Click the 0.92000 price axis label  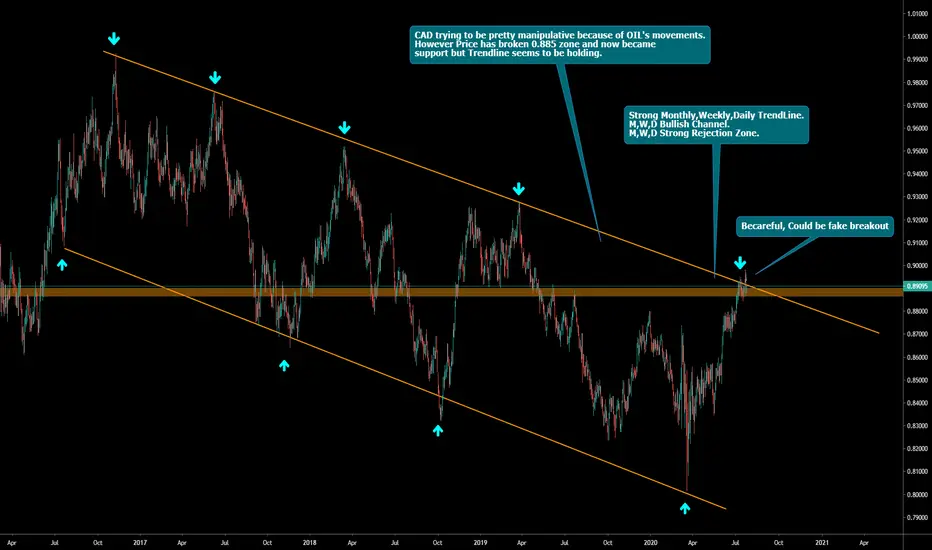pyautogui.click(x=918, y=220)
